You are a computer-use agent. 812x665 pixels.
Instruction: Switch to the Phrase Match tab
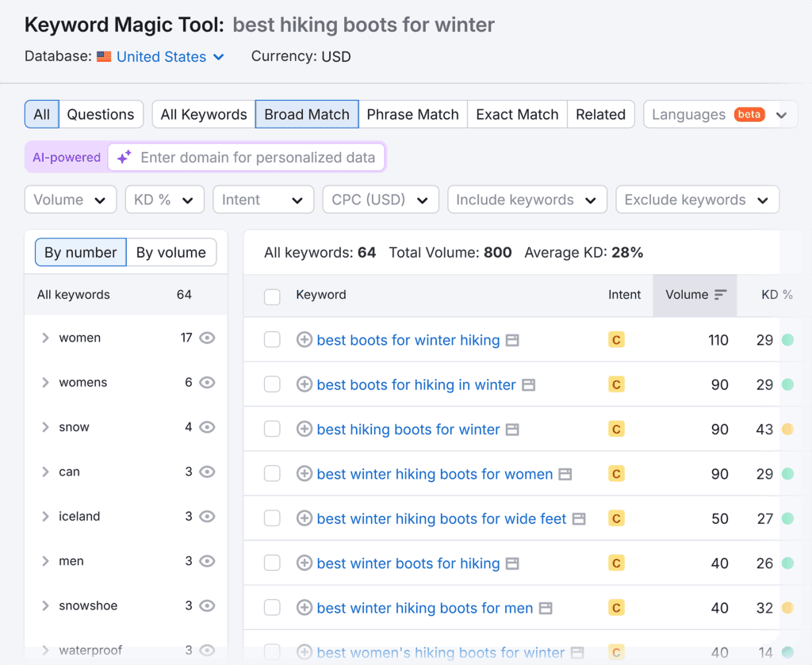[412, 114]
